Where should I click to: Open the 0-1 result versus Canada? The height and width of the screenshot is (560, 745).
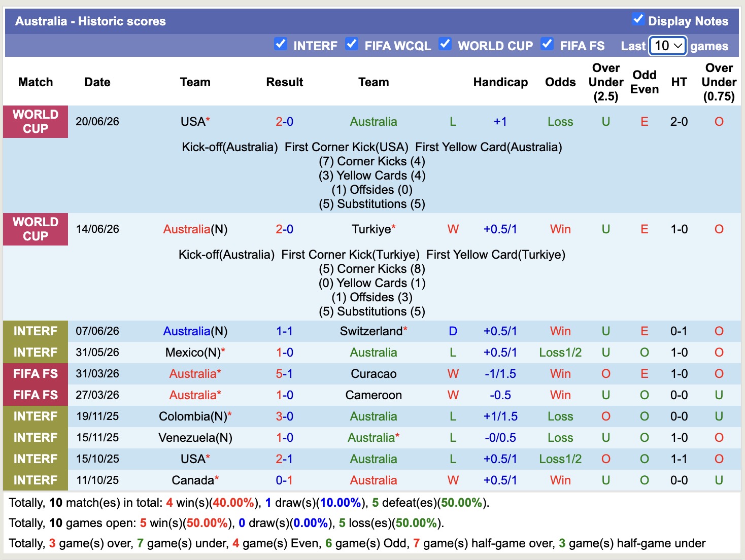(x=284, y=480)
